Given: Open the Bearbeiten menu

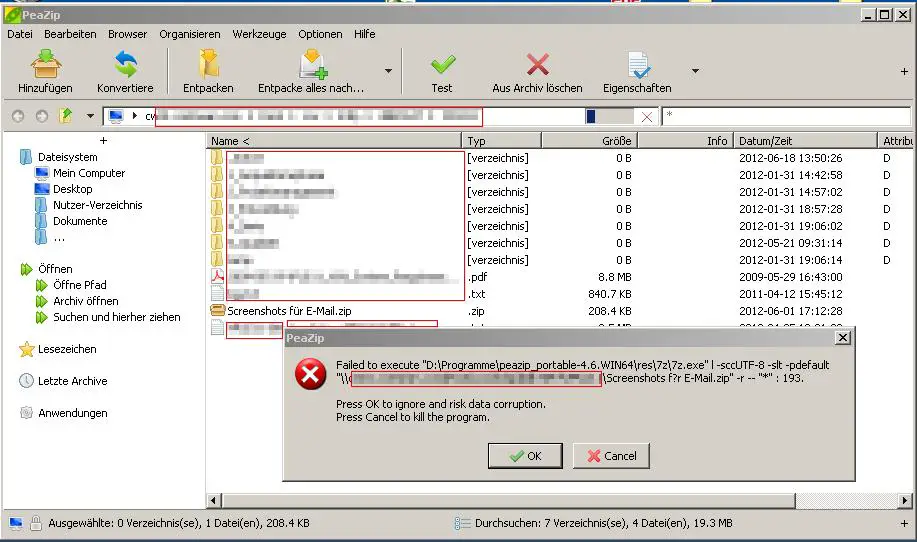Looking at the screenshot, I should pyautogui.click(x=70, y=34).
